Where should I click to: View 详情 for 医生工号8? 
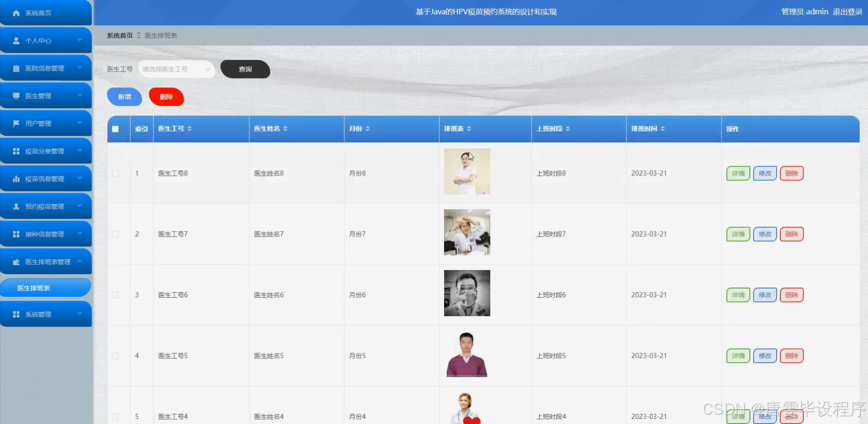tap(738, 173)
